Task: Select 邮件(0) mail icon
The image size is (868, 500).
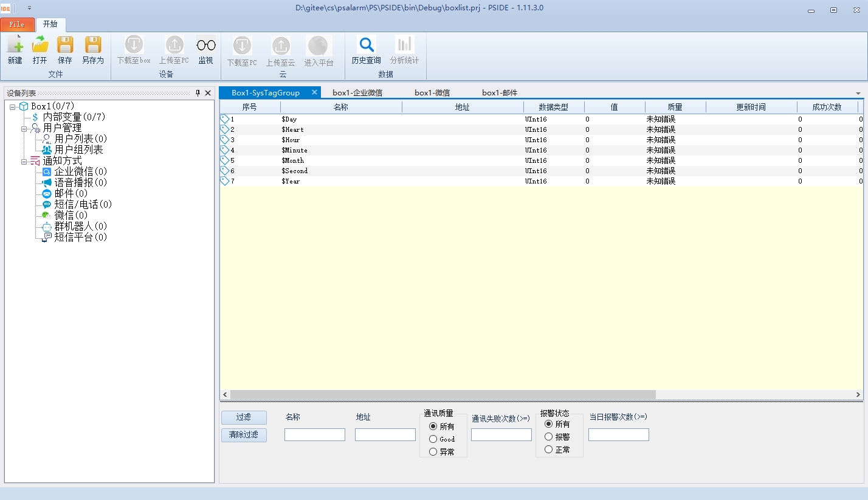Action: click(x=47, y=193)
